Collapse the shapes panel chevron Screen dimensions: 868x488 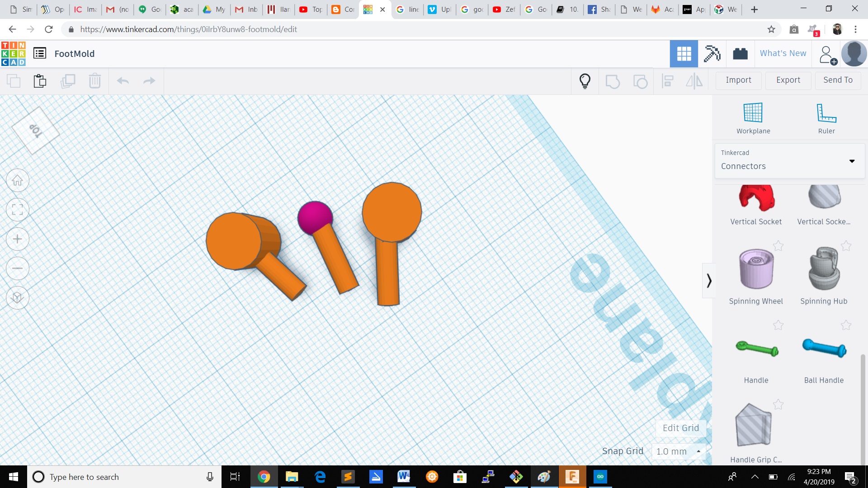click(x=709, y=281)
